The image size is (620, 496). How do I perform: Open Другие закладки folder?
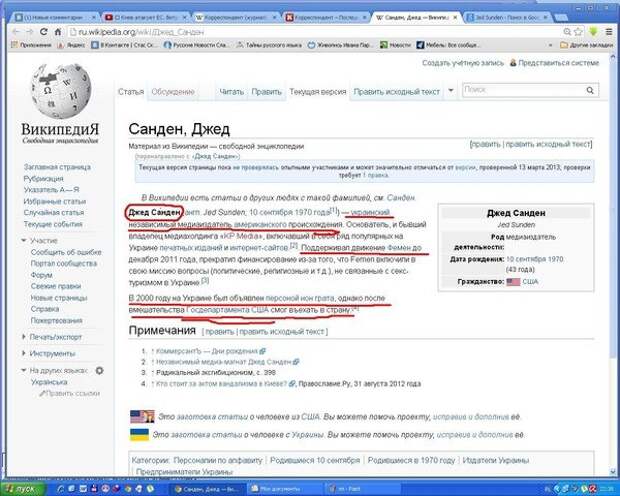click(x=587, y=45)
